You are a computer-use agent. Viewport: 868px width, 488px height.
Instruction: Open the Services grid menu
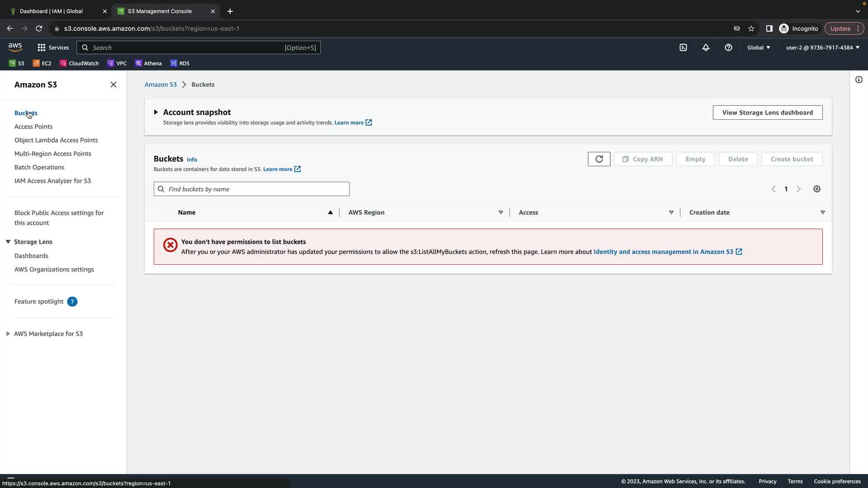point(53,47)
